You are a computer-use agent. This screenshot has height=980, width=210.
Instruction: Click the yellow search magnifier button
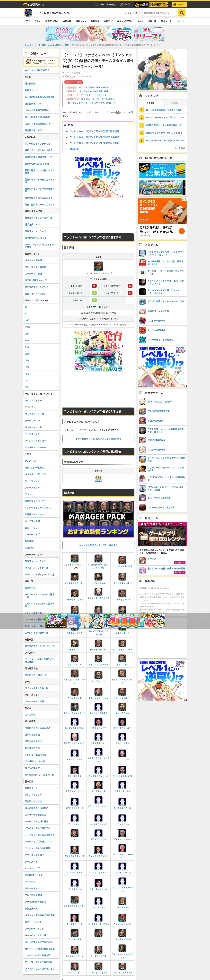point(182,13)
